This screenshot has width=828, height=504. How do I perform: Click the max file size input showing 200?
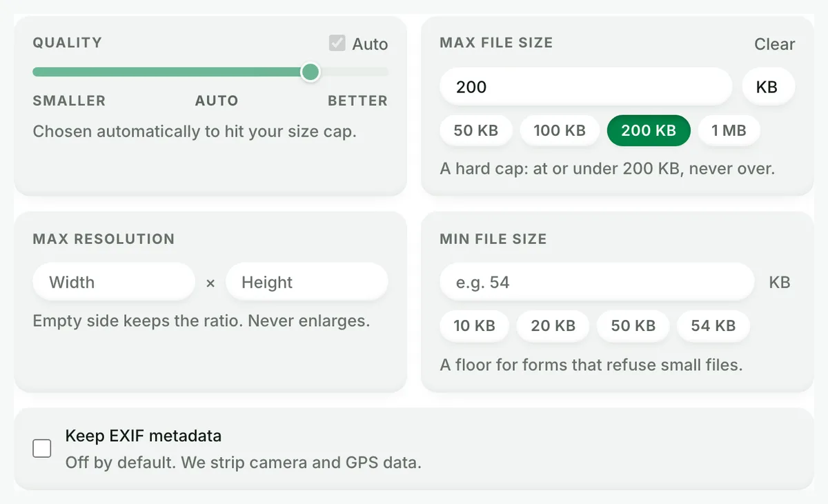pos(586,87)
